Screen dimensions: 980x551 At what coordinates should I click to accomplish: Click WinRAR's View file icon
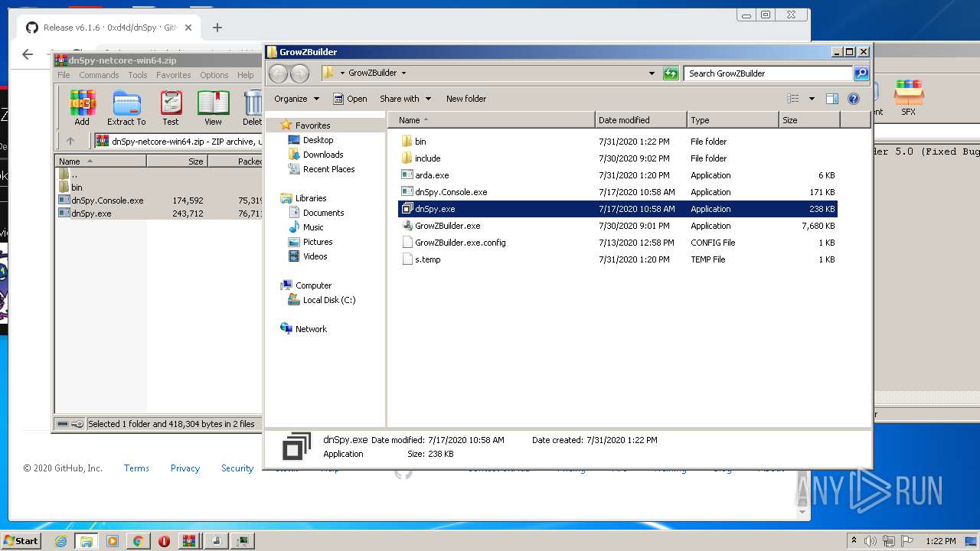coord(213,107)
